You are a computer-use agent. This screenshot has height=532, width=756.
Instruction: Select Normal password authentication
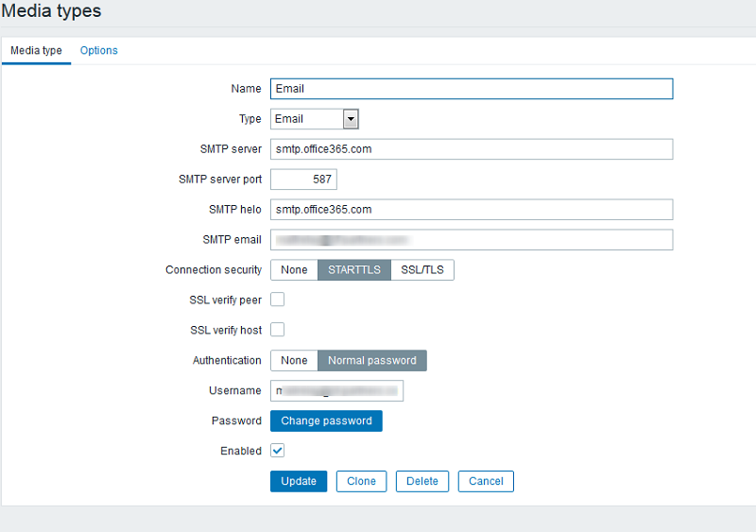[372, 360]
